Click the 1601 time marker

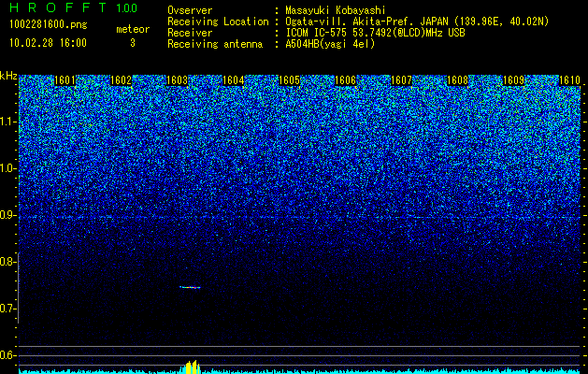coord(65,80)
